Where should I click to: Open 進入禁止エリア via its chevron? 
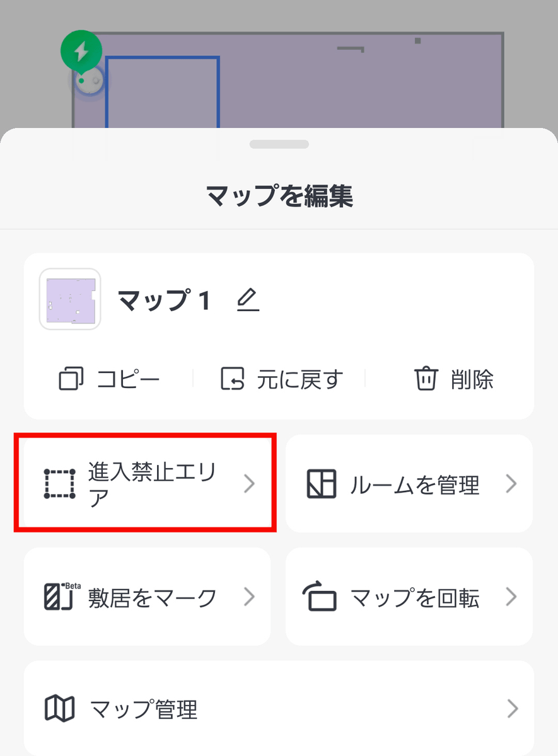click(250, 484)
